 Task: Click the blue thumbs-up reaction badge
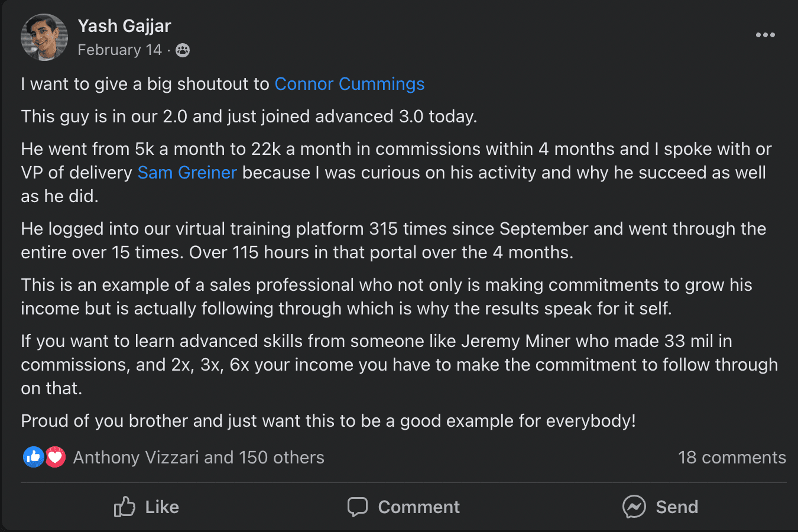34,457
